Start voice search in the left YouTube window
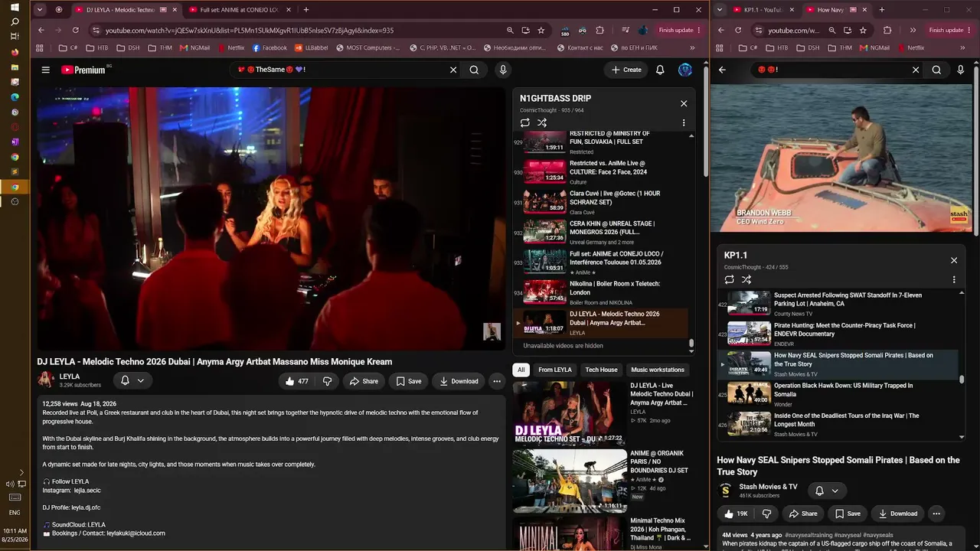The height and width of the screenshot is (551, 980). pyautogui.click(x=503, y=70)
